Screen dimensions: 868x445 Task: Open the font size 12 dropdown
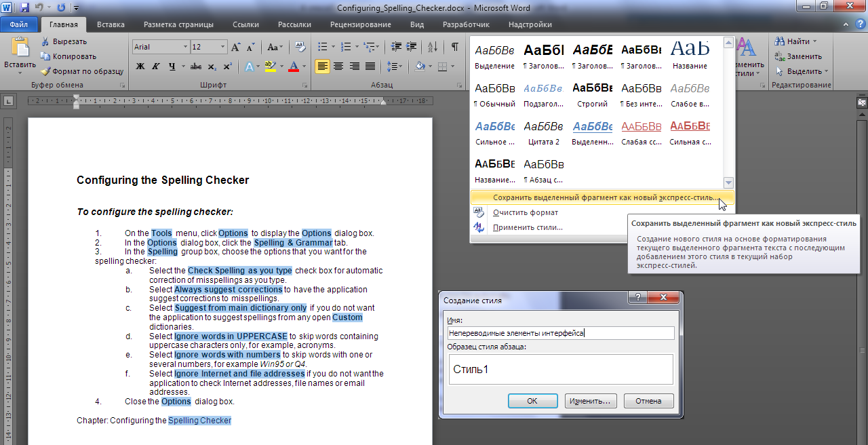click(x=223, y=47)
